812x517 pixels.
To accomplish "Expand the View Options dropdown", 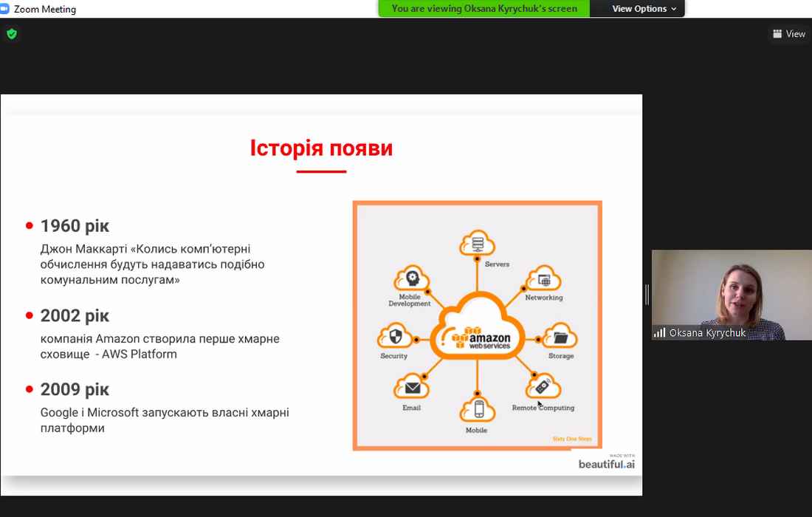I will [644, 9].
